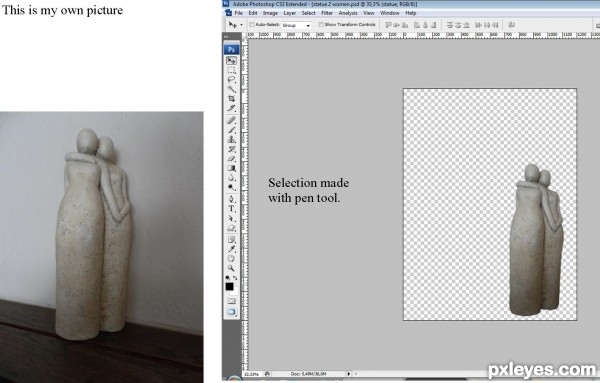Click the document size readout in status bar
The height and width of the screenshot is (383, 600).
coord(308,373)
